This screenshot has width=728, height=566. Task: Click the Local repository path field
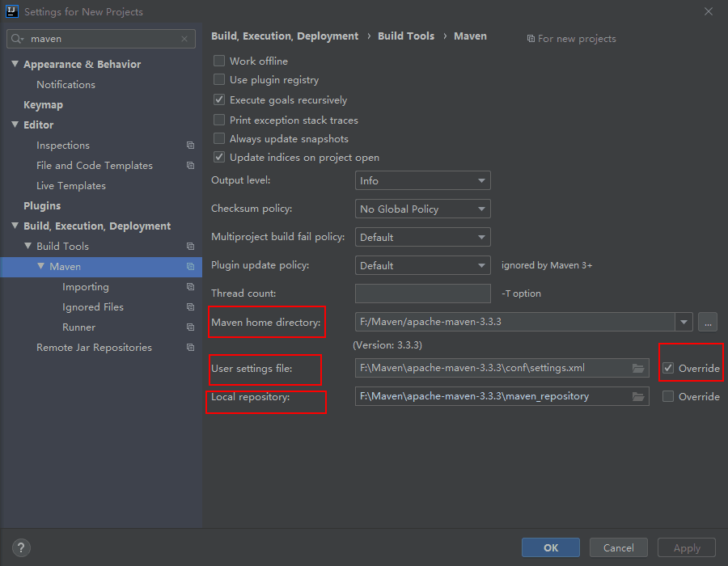click(502, 397)
